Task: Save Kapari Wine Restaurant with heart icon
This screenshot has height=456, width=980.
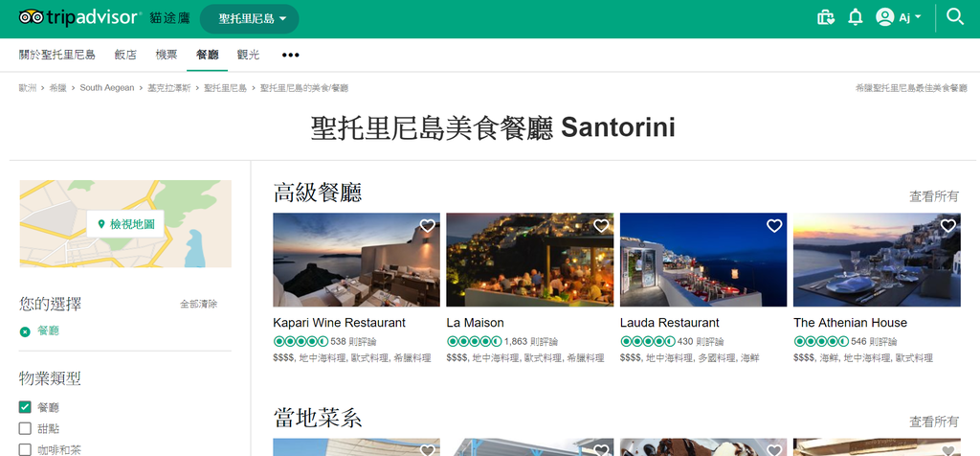Action: pyautogui.click(x=428, y=226)
